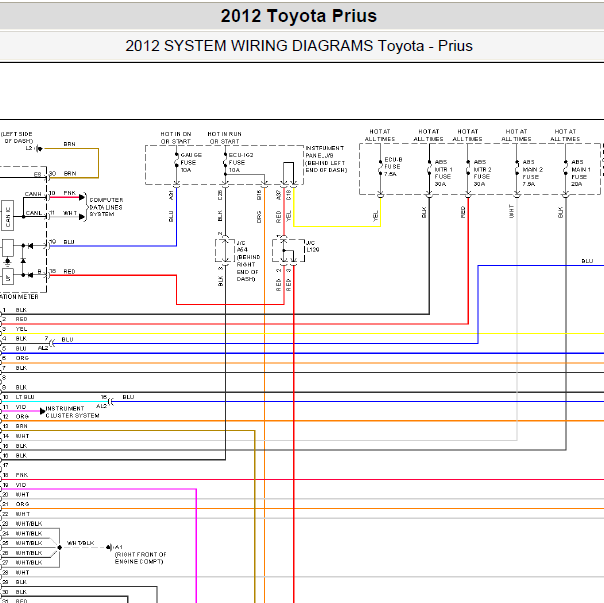Click the "VIO" wire label at pin 19
The image size is (604, 603).
click(x=21, y=485)
